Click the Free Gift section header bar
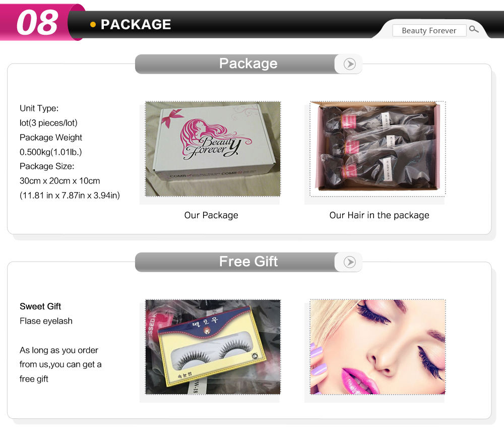Image resolution: width=504 pixels, height=439 pixels. (x=248, y=262)
